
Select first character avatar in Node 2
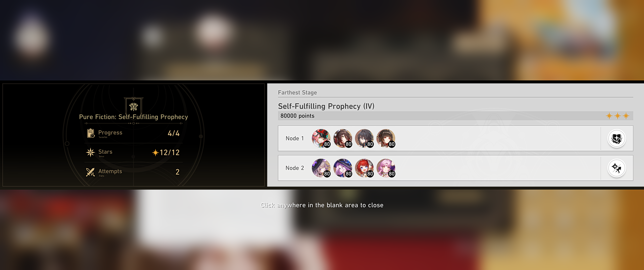click(x=321, y=168)
